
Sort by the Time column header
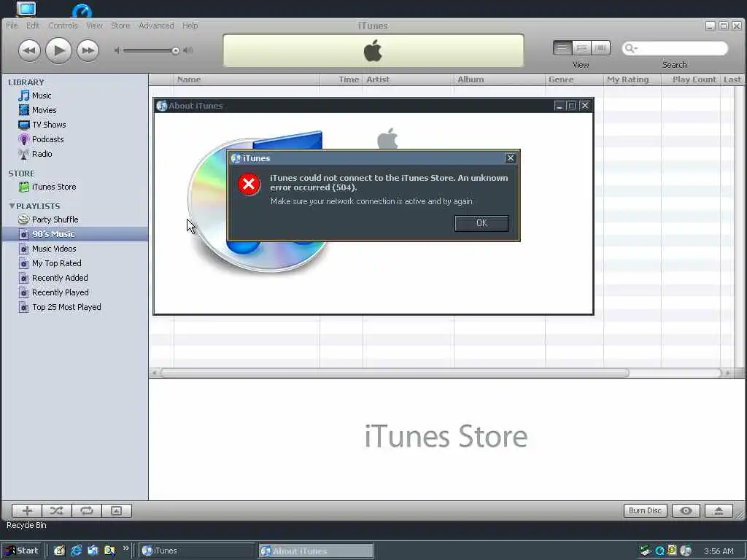341,79
